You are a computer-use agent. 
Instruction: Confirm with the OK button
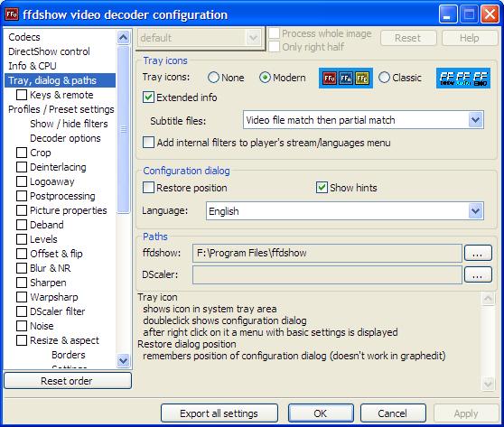coord(321,413)
